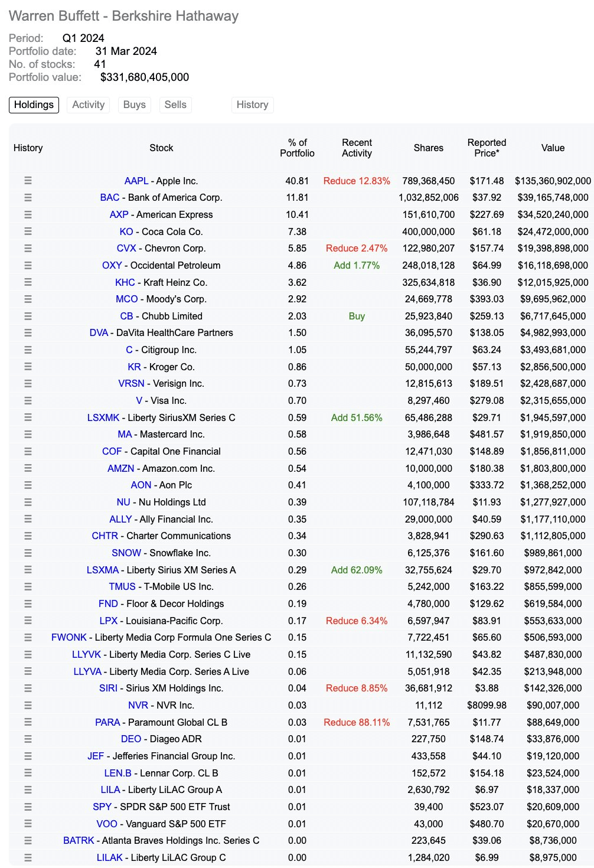
Task: Open the history icon next to Moody's Corp.
Action: [28, 299]
